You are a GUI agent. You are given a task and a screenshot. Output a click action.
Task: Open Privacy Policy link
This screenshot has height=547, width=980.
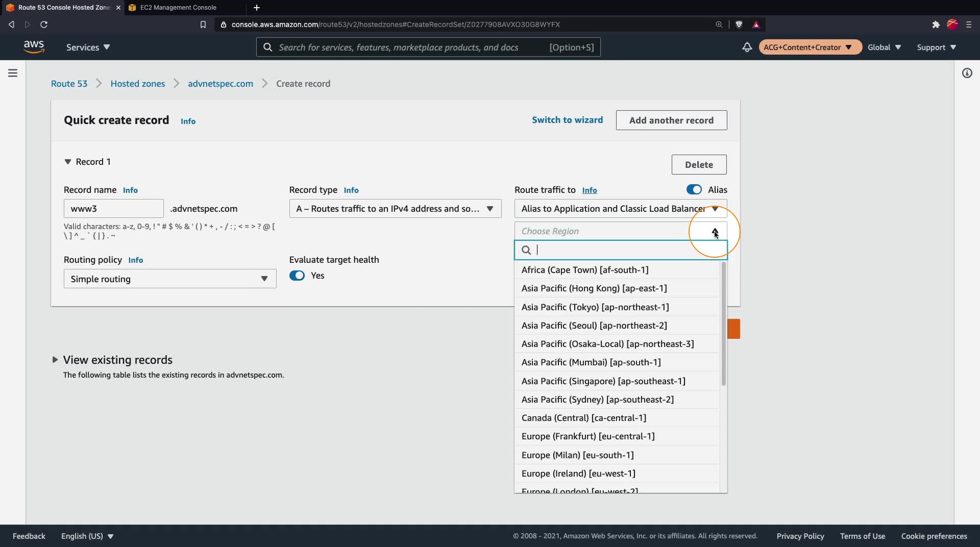[x=800, y=536]
